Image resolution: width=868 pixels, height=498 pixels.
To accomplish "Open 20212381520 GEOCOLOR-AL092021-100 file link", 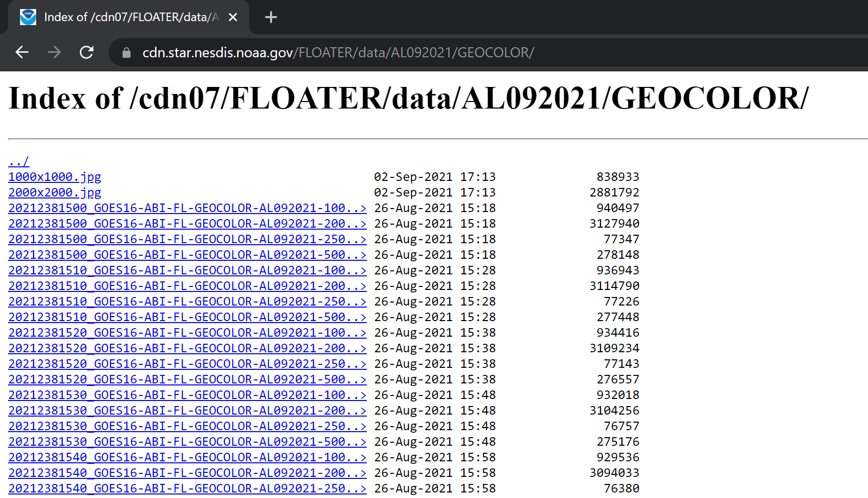I will tap(188, 333).
